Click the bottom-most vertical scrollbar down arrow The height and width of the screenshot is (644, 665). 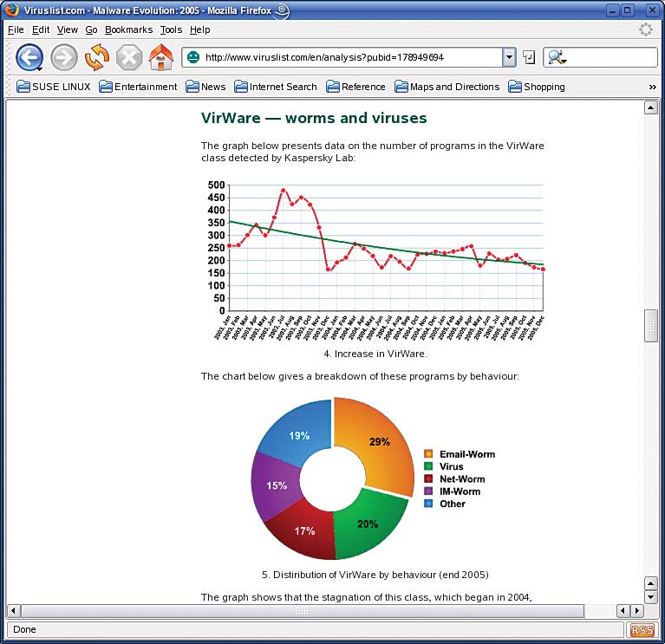pyautogui.click(x=650, y=597)
